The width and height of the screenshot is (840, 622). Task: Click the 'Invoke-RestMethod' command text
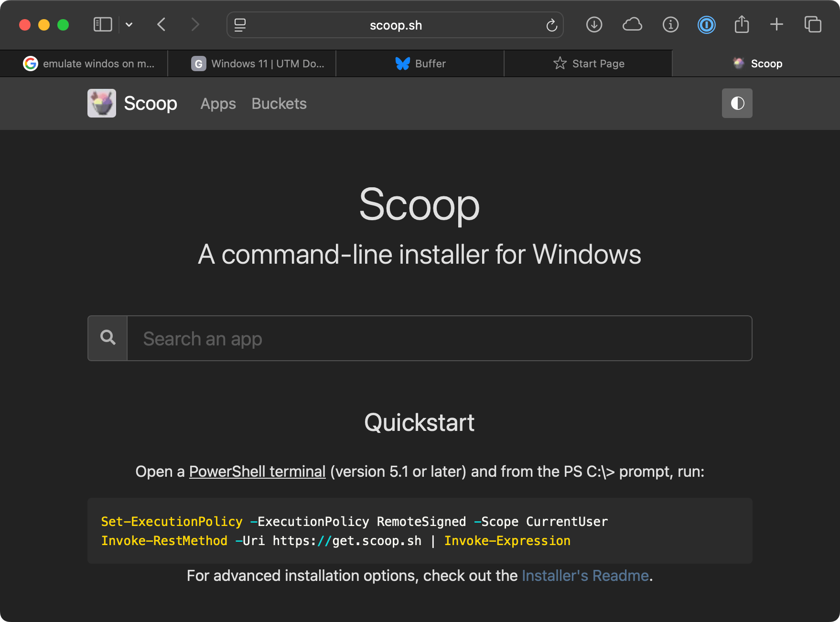click(164, 541)
